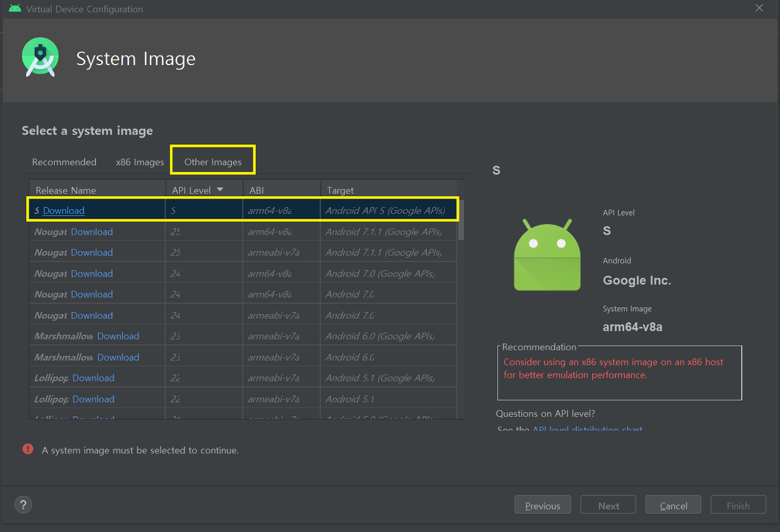Open the x86 Images tab
Image resolution: width=780 pixels, height=532 pixels.
pyautogui.click(x=140, y=161)
